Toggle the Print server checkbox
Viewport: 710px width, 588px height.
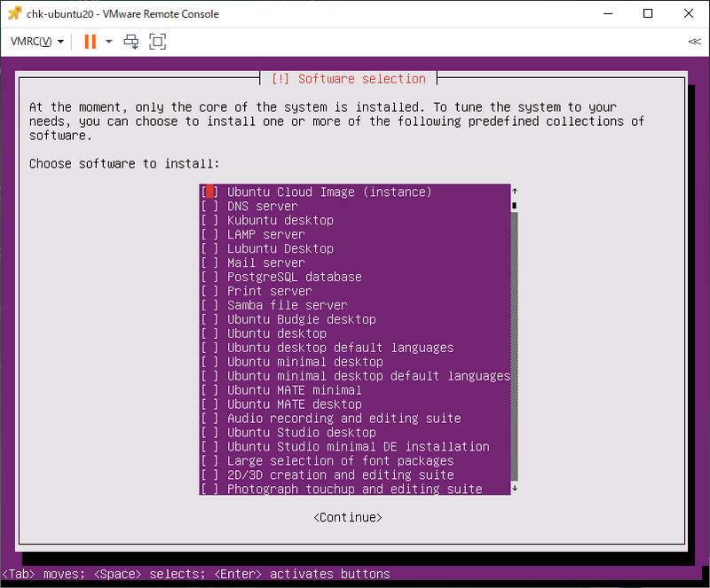click(209, 291)
